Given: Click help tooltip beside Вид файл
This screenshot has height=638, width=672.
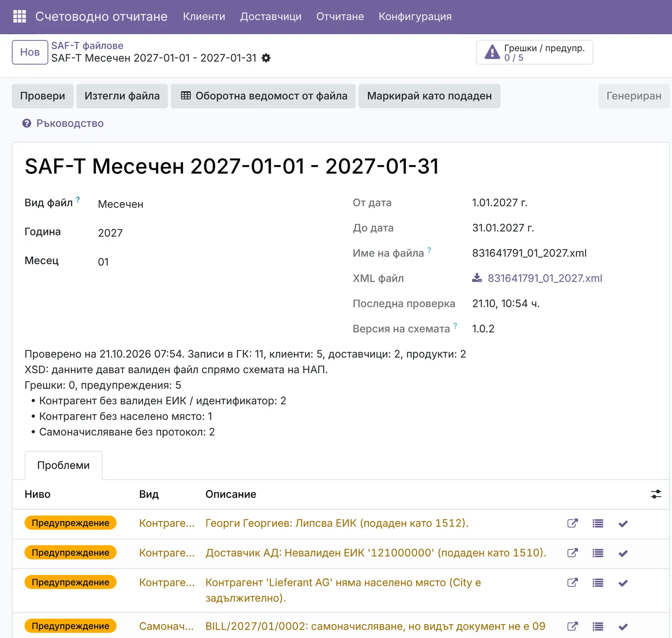Looking at the screenshot, I should coord(78,199).
